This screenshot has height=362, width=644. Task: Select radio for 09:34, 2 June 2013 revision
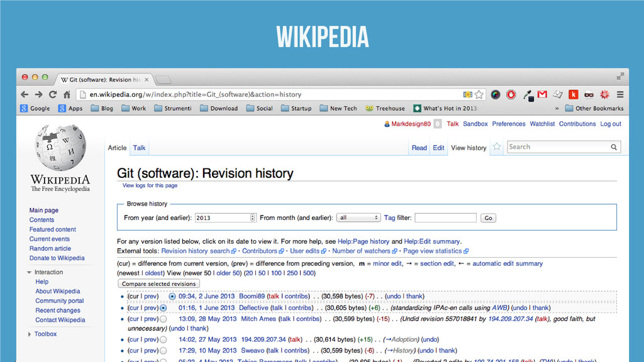click(172, 296)
